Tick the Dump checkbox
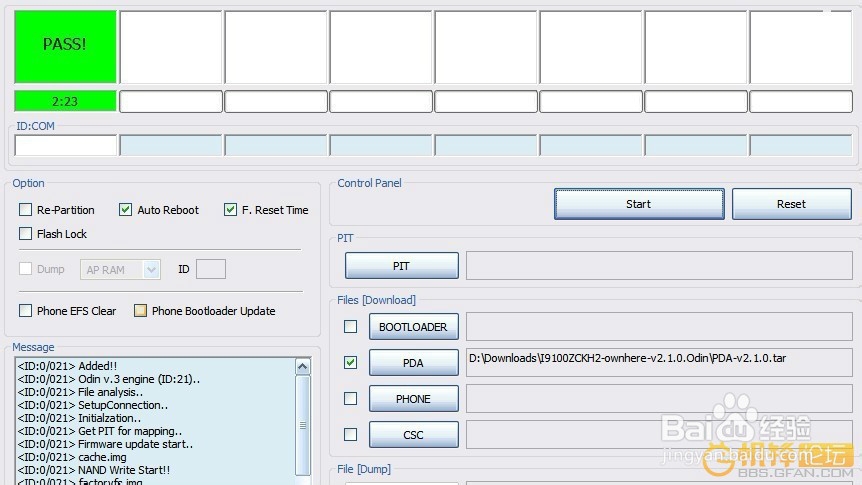The height and width of the screenshot is (485, 862). point(25,269)
